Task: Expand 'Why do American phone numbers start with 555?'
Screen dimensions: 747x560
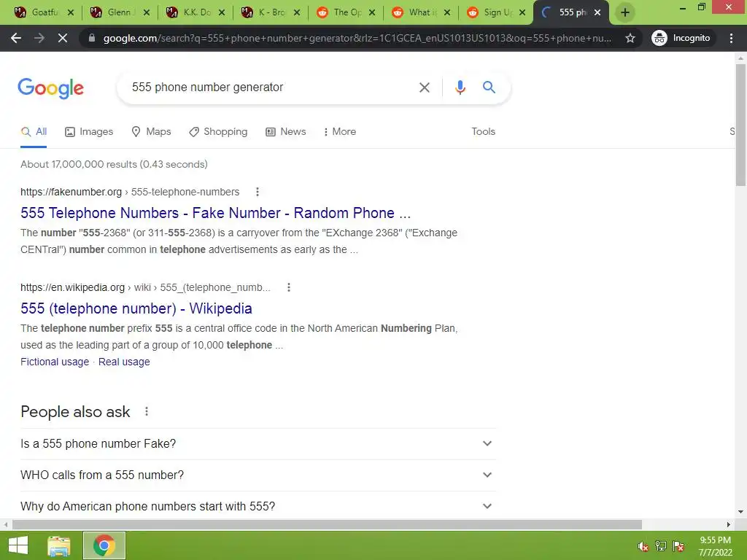Action: pos(258,506)
